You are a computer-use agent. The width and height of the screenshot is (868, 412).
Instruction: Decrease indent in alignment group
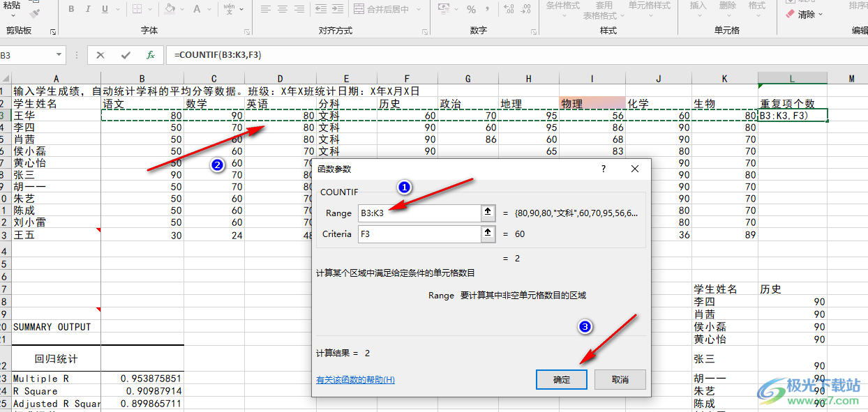coord(320,9)
